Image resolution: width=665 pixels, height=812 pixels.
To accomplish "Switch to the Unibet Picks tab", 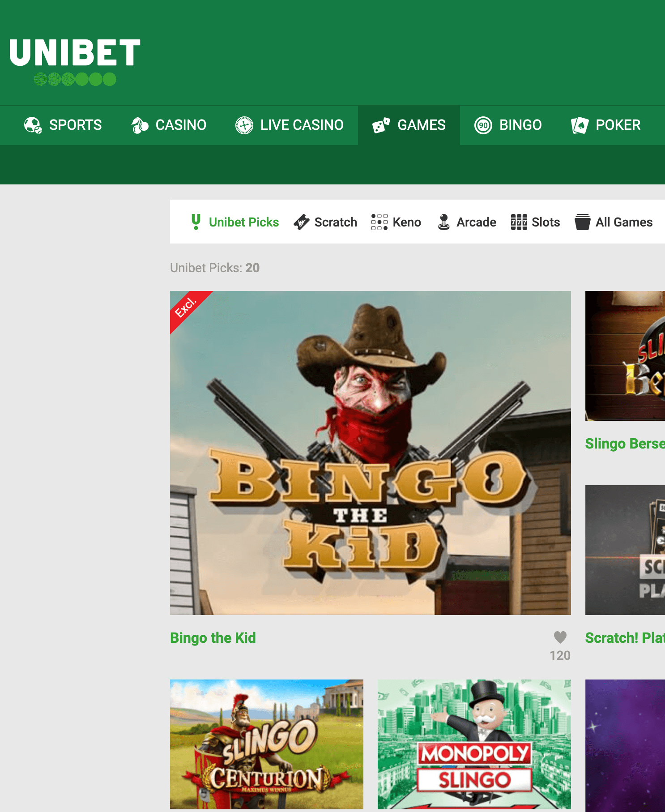I will (x=243, y=222).
